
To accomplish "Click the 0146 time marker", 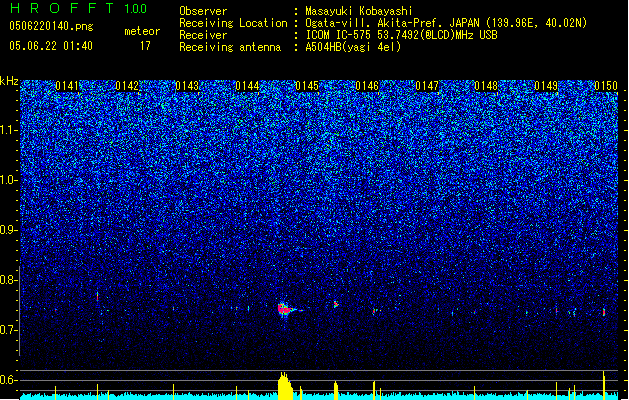I will coord(367,86).
